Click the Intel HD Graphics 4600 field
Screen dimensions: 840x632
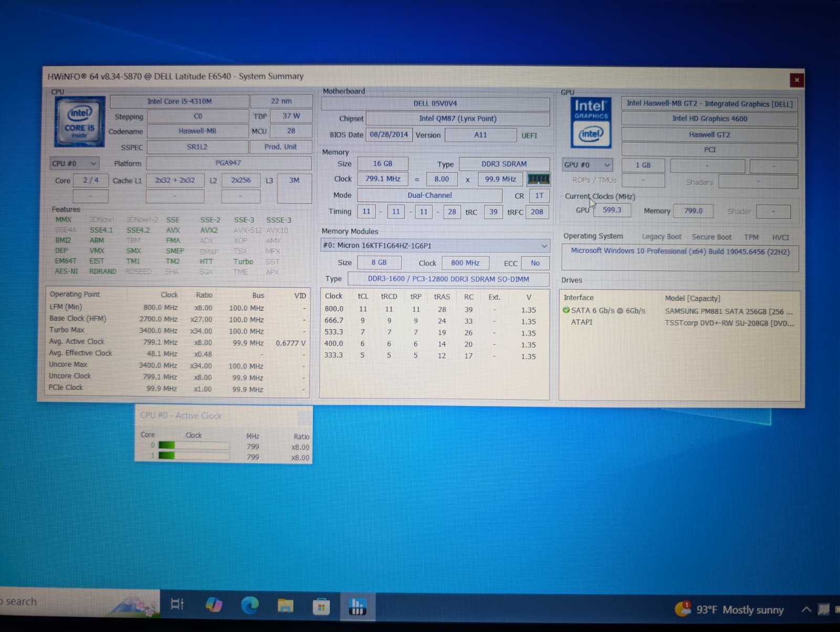pyautogui.click(x=710, y=119)
